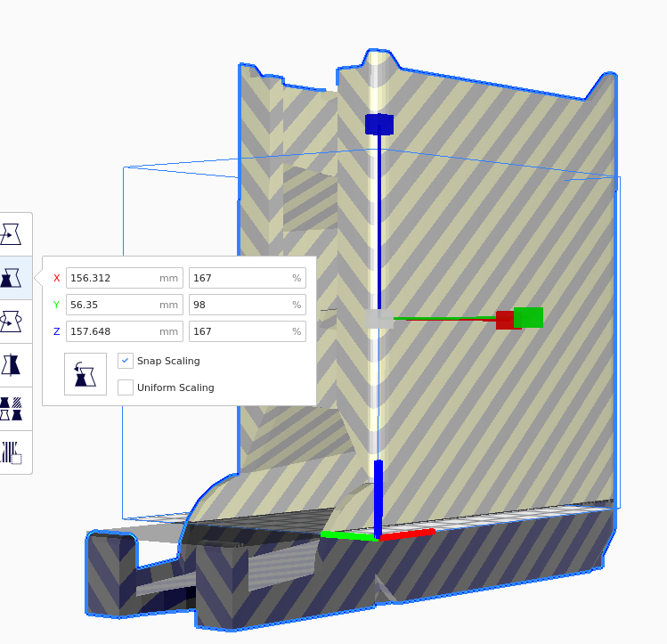The image size is (667, 644).
Task: Grab the red X-axis scale handle
Action: (x=505, y=320)
